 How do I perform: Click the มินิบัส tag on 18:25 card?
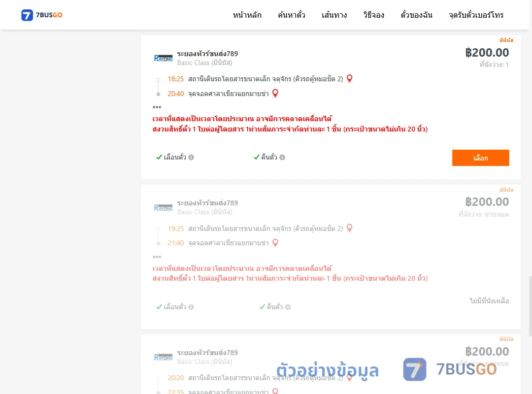(x=506, y=40)
